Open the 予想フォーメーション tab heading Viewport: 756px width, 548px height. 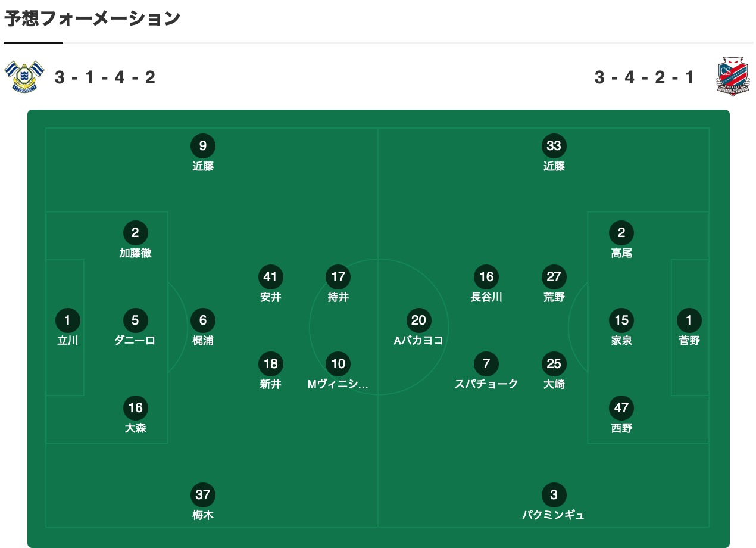point(92,19)
